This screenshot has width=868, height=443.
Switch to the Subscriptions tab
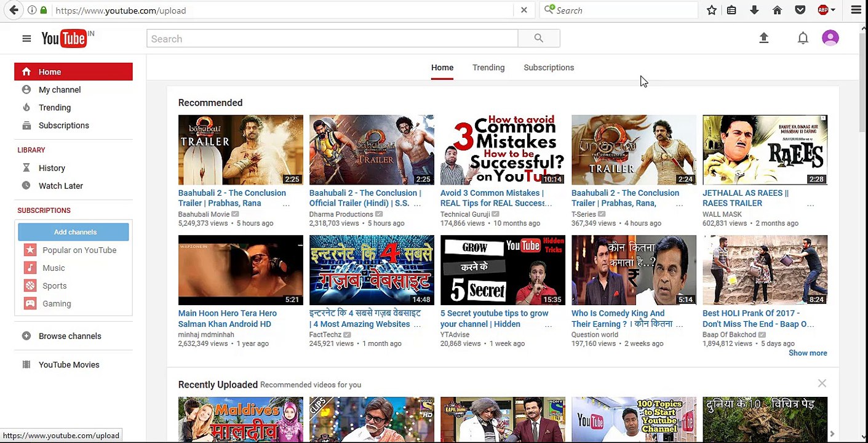pyautogui.click(x=549, y=68)
